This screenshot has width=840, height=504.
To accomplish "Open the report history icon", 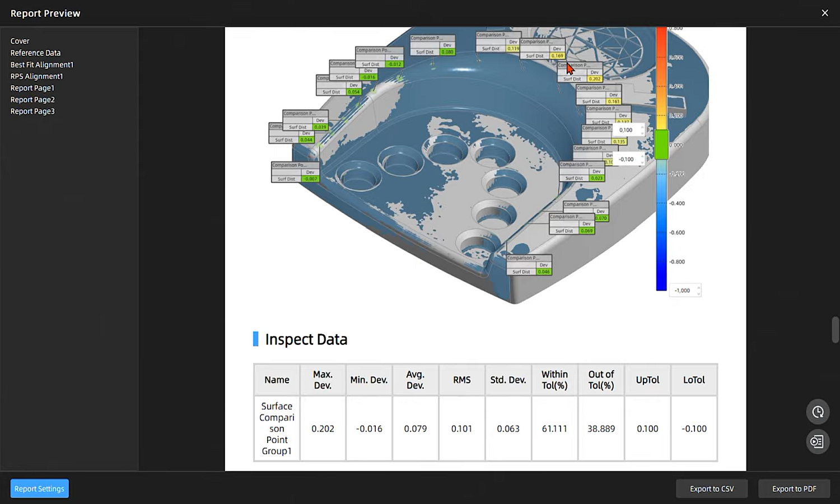I will 817,412.
